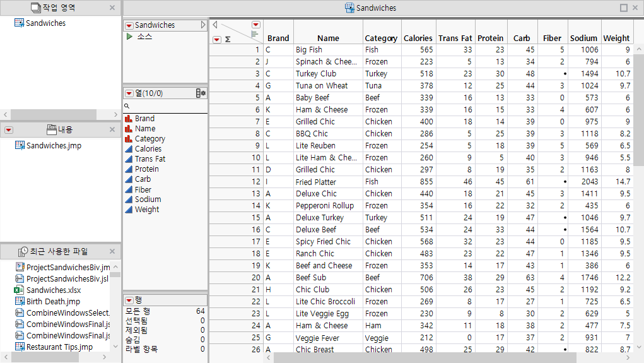This screenshot has height=363, width=644.
Task: Click the Brand column header
Action: point(278,39)
